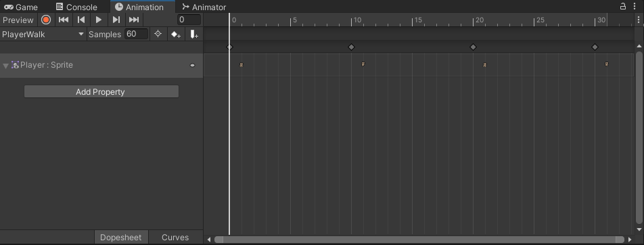Open the PlayerWalk clip dropdown

43,34
